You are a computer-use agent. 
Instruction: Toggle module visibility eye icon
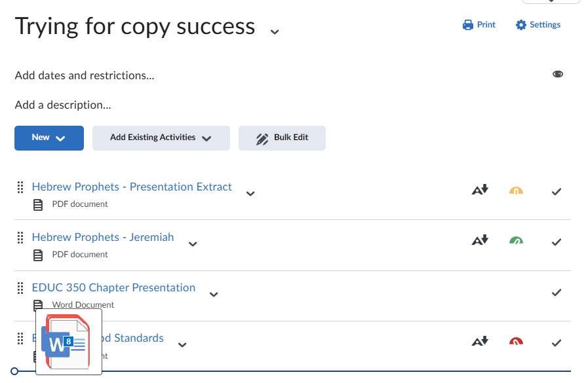(558, 74)
